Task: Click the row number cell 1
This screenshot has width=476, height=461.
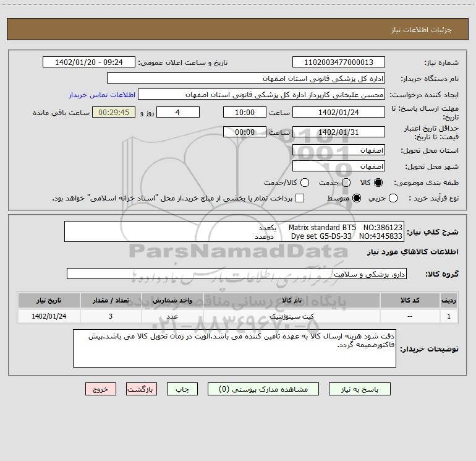Action: point(449,316)
